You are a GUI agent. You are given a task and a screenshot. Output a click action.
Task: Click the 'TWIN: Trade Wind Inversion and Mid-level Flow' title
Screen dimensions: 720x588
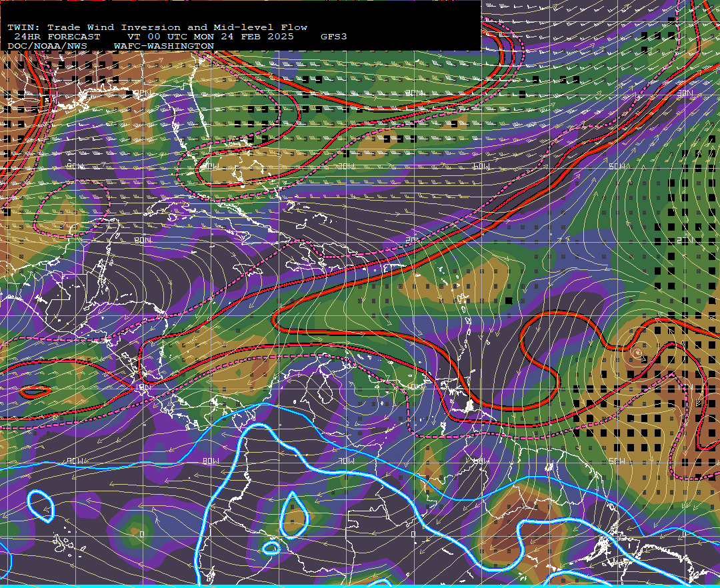click(x=157, y=27)
